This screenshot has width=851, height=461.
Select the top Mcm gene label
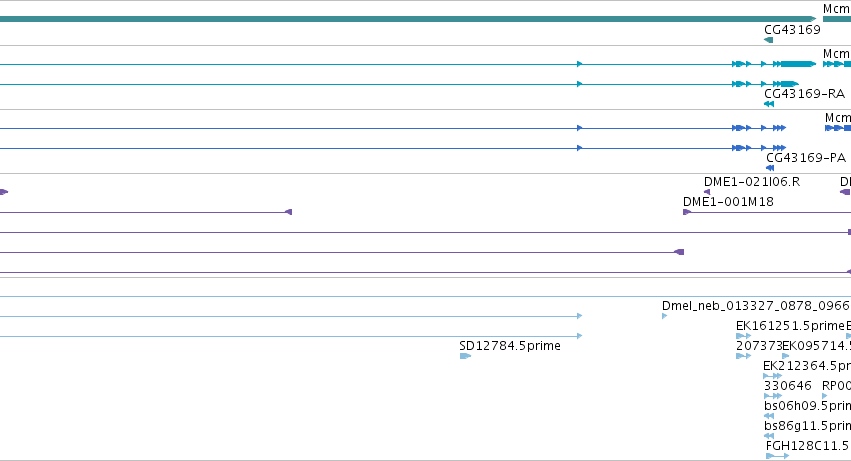836,9
